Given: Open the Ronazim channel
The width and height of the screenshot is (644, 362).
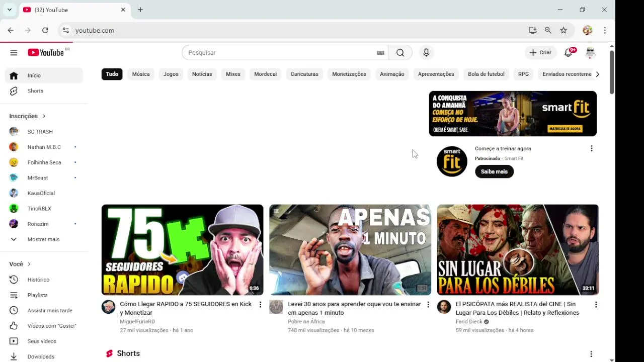Looking at the screenshot, I should (x=44, y=224).
